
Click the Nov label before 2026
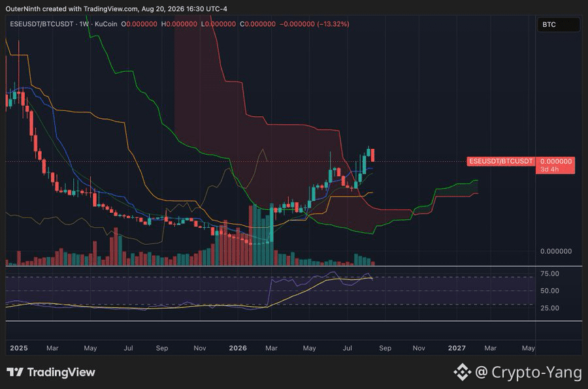(x=200, y=348)
